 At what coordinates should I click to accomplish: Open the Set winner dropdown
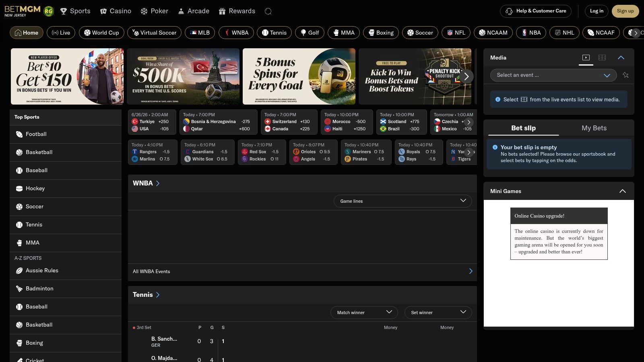(x=438, y=313)
